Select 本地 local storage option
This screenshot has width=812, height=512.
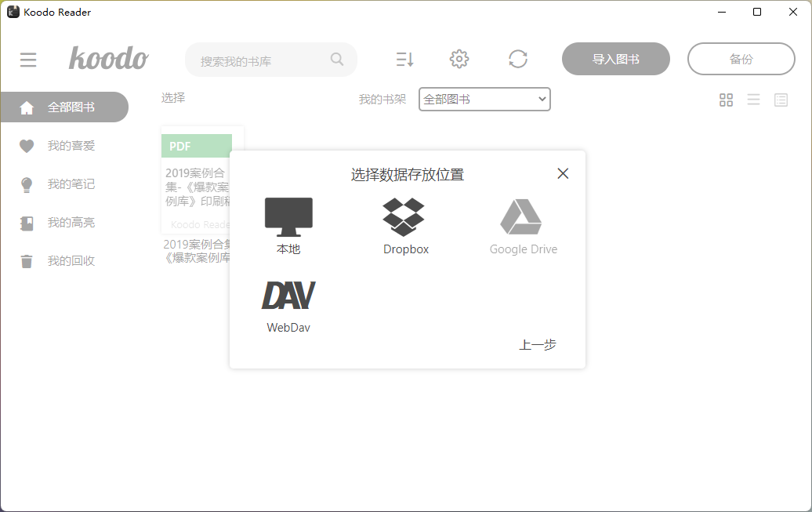[288, 225]
